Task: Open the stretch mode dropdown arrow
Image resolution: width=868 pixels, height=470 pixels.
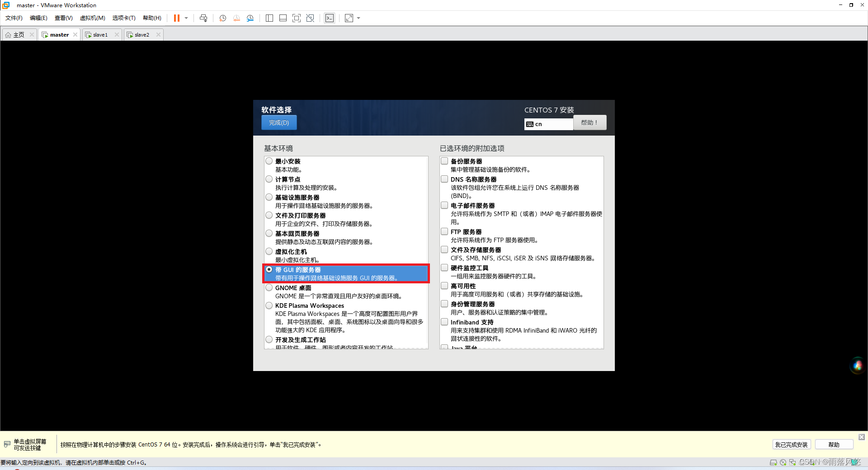Action: [359, 18]
